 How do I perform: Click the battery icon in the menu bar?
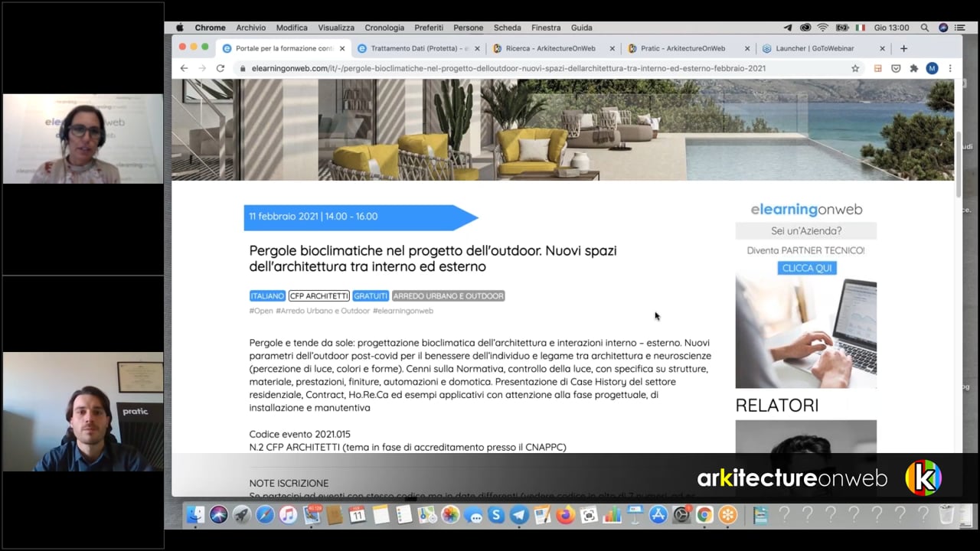click(841, 28)
